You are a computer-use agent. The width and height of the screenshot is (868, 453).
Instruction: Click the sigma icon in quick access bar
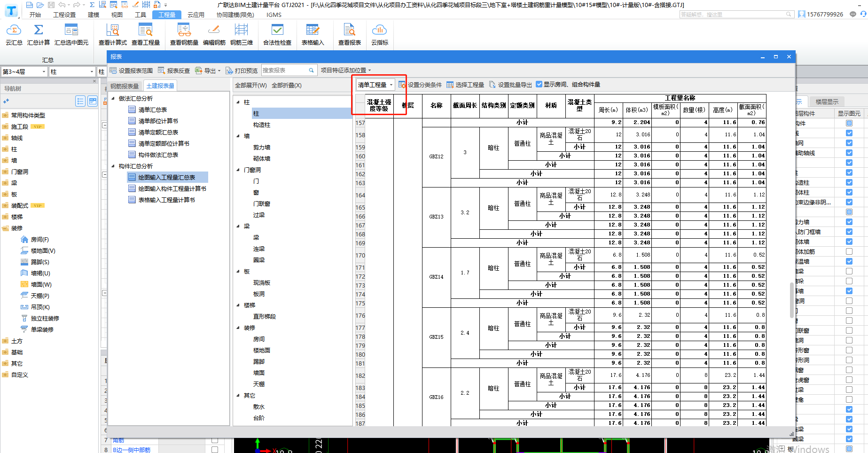pos(92,5)
